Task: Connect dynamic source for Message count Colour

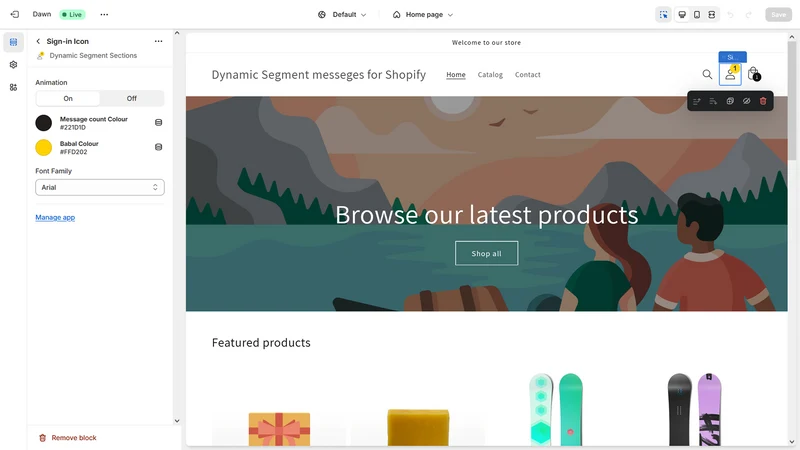Action: [x=158, y=122]
